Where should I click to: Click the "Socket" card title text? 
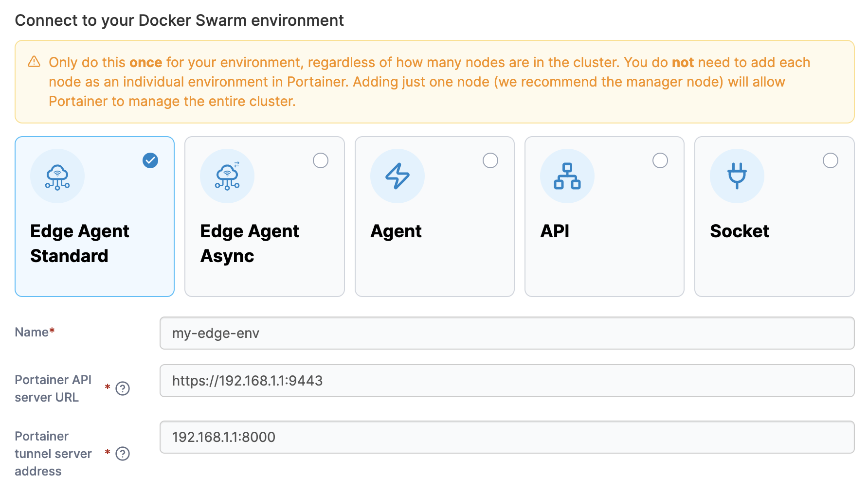(739, 231)
